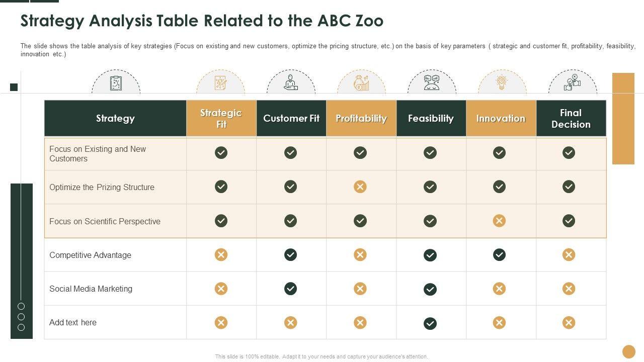644x362 pixels.
Task: Toggle the Customer Fit check for Social Media Marketing
Action: coord(290,289)
